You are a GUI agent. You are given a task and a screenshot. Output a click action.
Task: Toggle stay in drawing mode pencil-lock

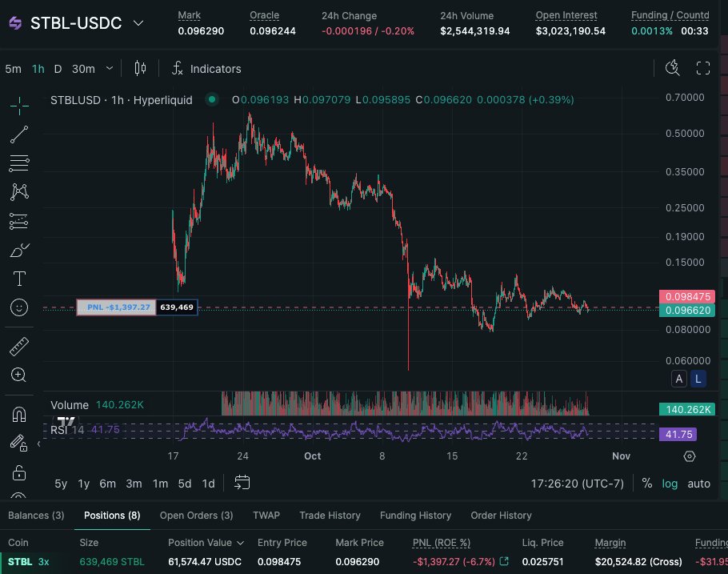(x=19, y=443)
